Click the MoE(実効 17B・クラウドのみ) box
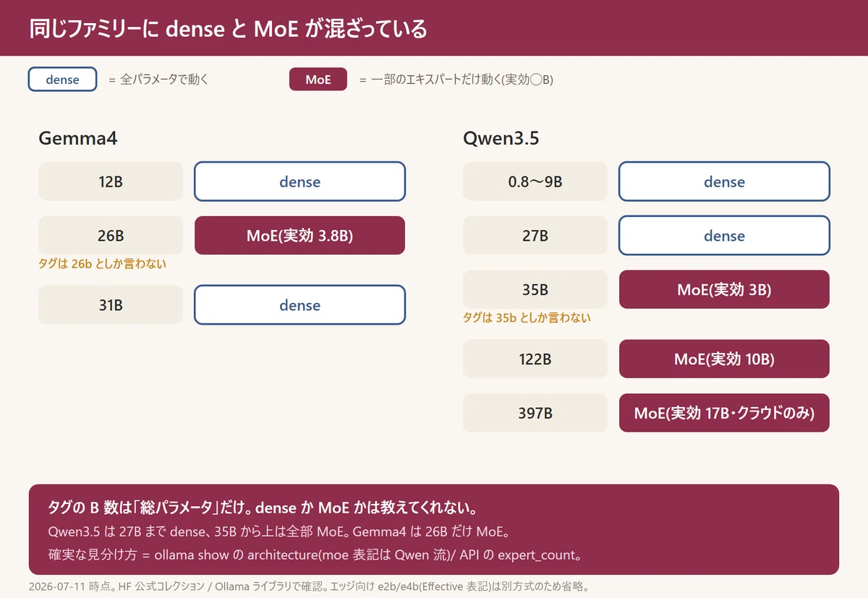 (x=724, y=413)
